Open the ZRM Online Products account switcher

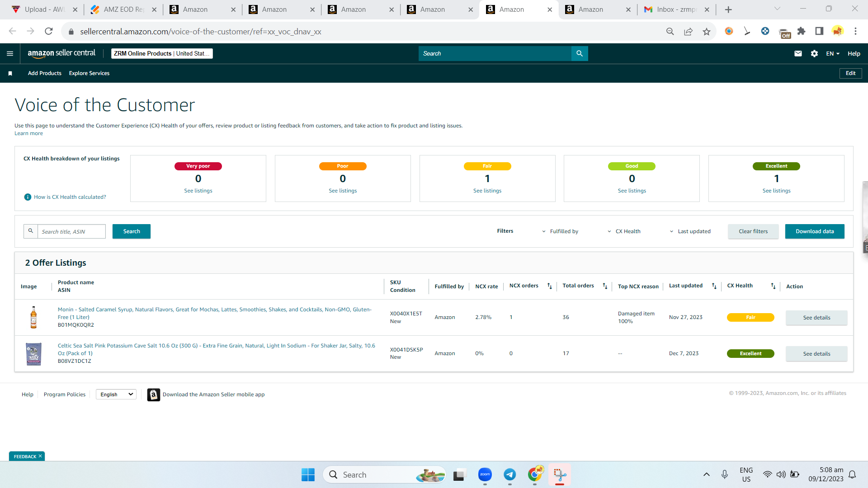pos(162,53)
